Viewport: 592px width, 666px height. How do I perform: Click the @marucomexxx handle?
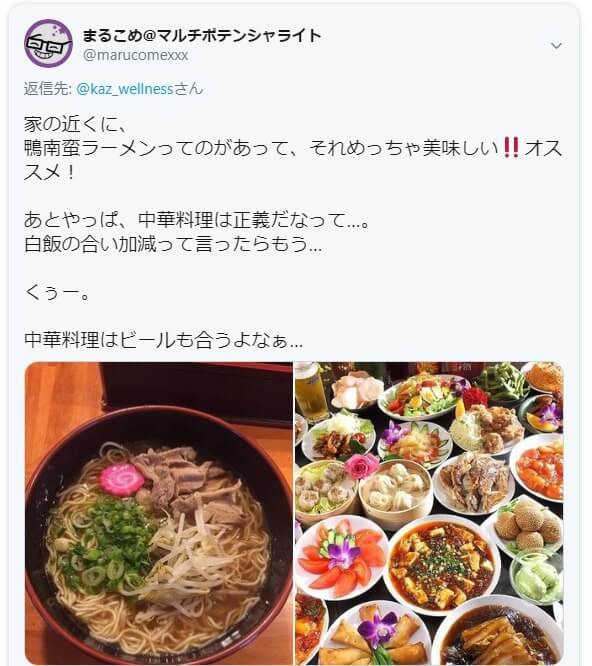[x=135, y=56]
